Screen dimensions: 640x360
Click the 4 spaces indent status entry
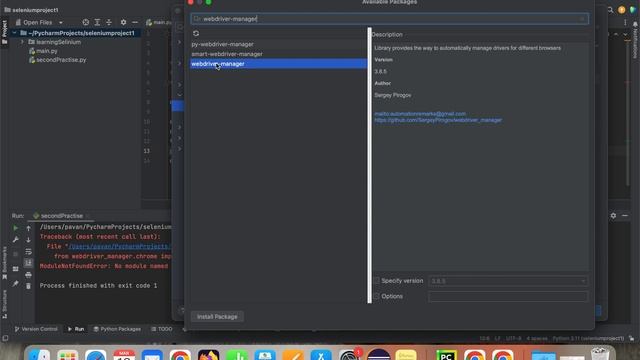pos(537,338)
